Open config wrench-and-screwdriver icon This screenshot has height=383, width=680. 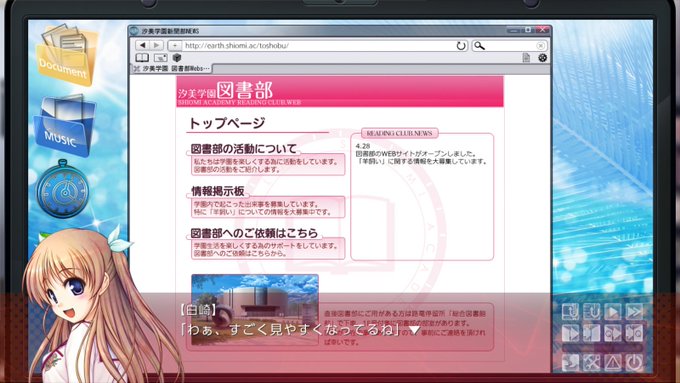pos(592,362)
